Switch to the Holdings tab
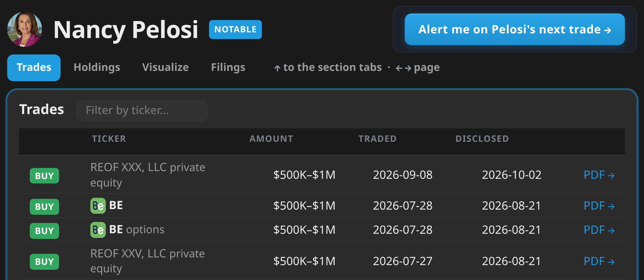 click(97, 68)
